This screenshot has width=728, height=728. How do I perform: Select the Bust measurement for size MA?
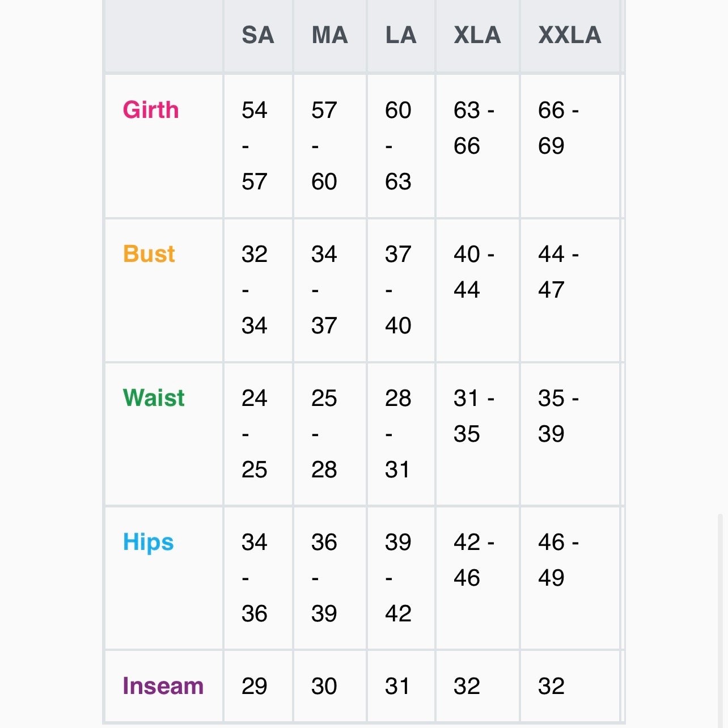tap(324, 290)
